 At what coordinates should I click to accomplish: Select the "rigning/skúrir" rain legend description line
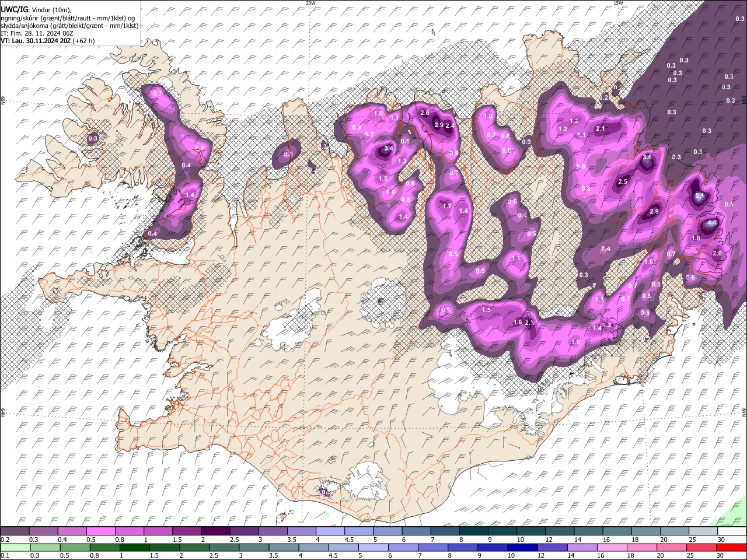[67, 17]
